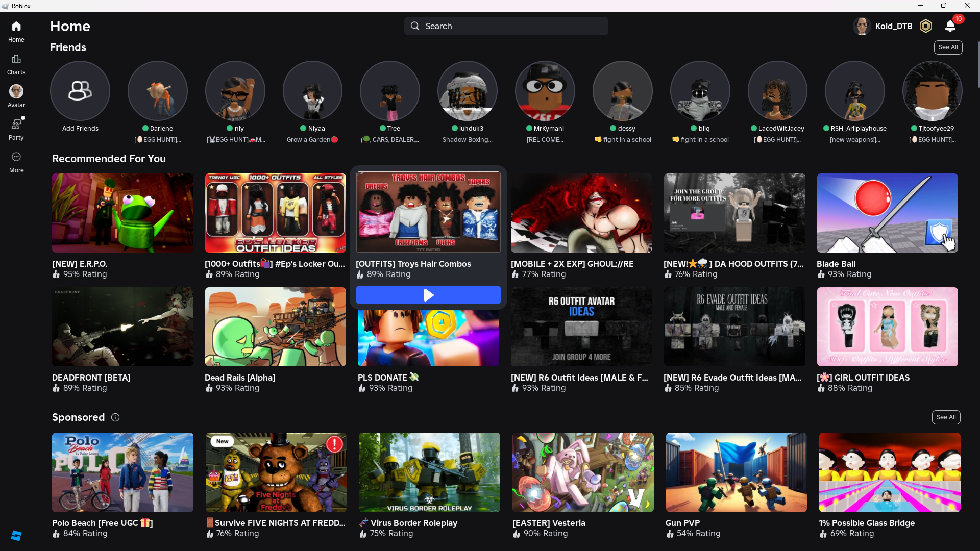Open niy's friend avatar

235,91
